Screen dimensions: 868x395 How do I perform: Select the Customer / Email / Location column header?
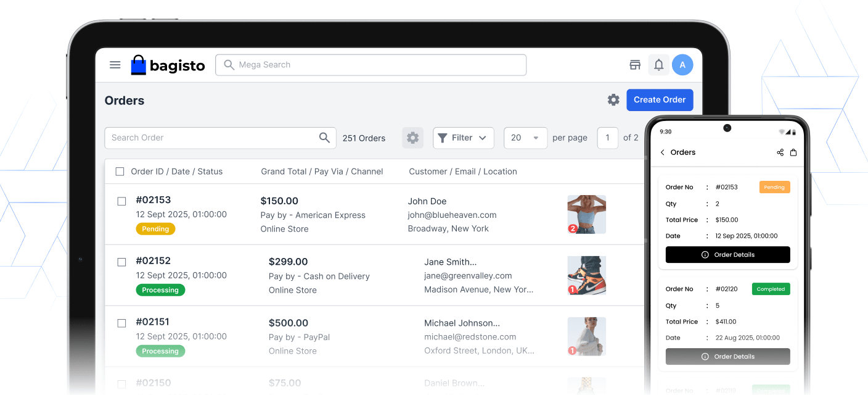coord(462,171)
